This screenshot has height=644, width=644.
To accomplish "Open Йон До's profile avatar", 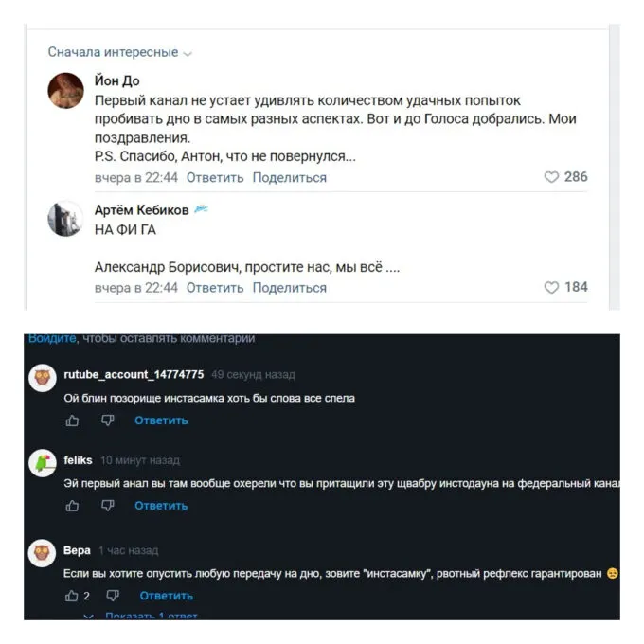I will tap(66, 91).
